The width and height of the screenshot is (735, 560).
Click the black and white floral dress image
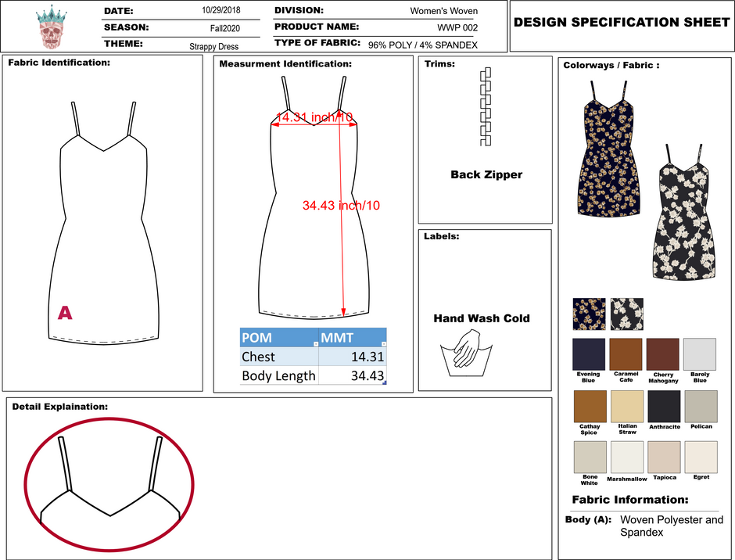[x=684, y=213]
